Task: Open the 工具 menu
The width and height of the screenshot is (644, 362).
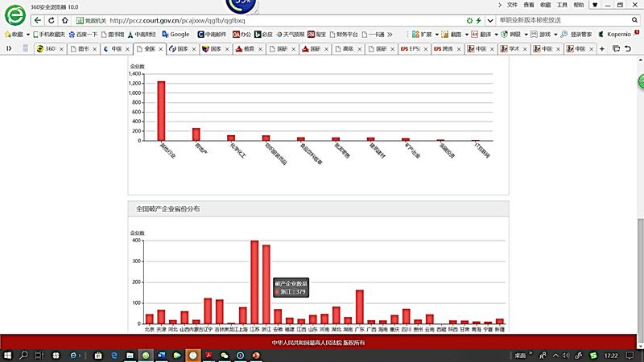Action: tap(561, 5)
